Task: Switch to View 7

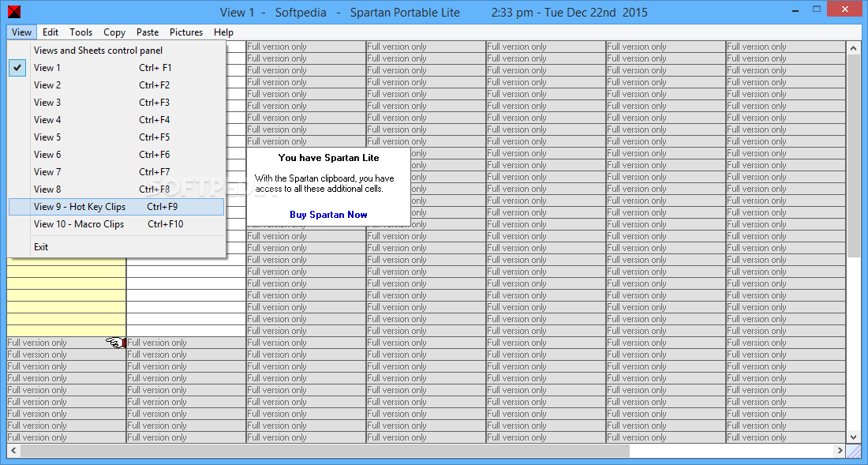Action: (116, 171)
